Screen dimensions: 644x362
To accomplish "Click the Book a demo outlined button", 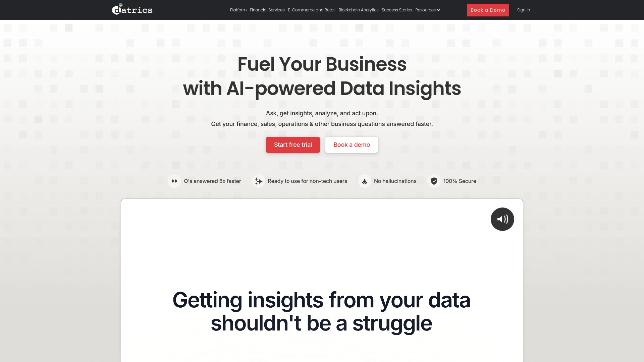I will 352,144.
